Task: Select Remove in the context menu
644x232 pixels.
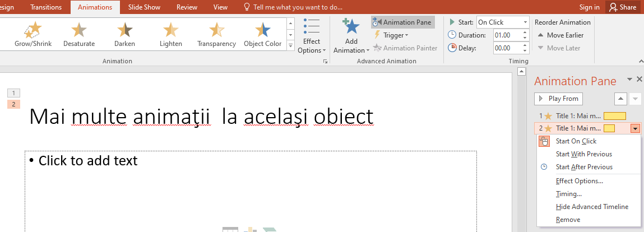Action: pyautogui.click(x=568, y=220)
